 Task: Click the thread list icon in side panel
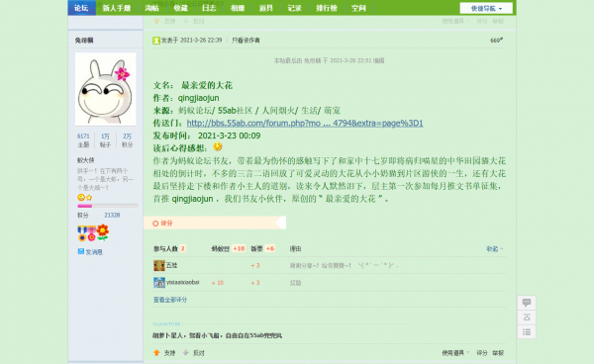pyautogui.click(x=527, y=332)
